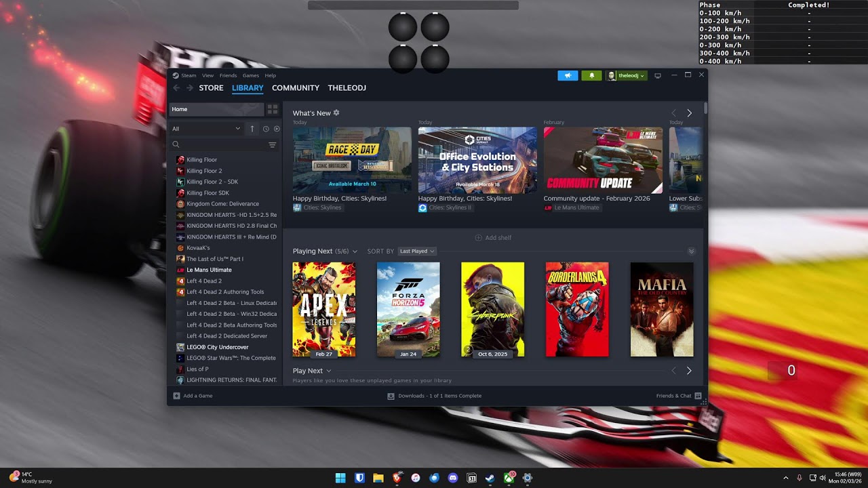Open the Help menu
Screen dimensions: 868x488
pyautogui.click(x=271, y=75)
